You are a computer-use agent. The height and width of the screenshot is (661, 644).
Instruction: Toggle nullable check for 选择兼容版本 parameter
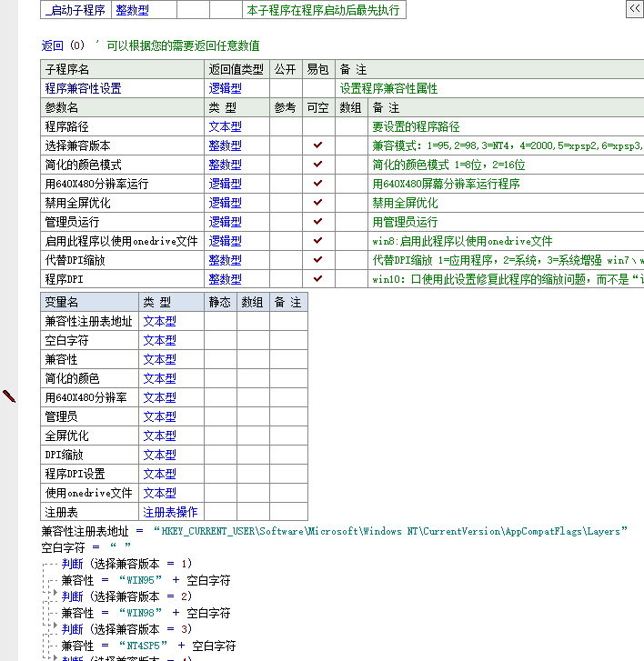(318, 145)
